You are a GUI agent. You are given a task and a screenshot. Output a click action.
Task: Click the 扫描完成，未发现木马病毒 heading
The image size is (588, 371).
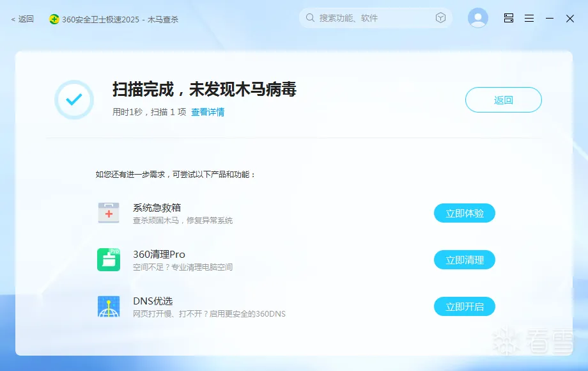[x=205, y=90]
